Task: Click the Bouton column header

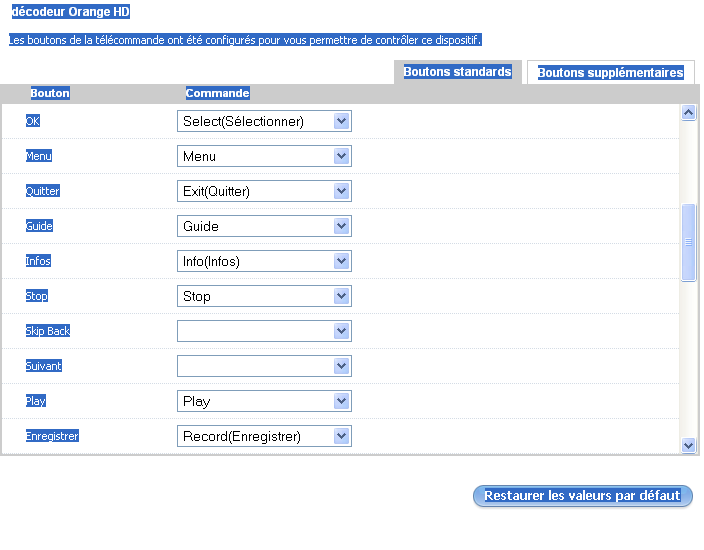Action: point(50,93)
